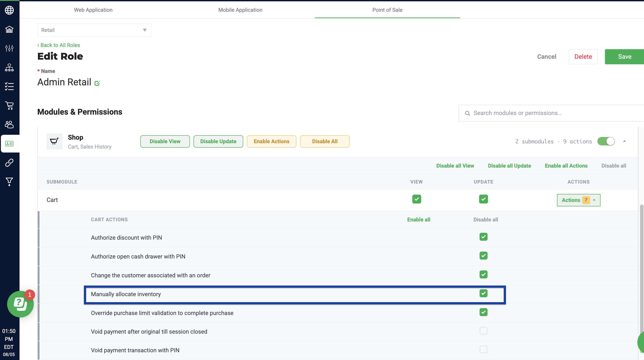Image resolution: width=644 pixels, height=360 pixels.
Task: Open the warehouse building sidebar icon
Action: [9, 29]
